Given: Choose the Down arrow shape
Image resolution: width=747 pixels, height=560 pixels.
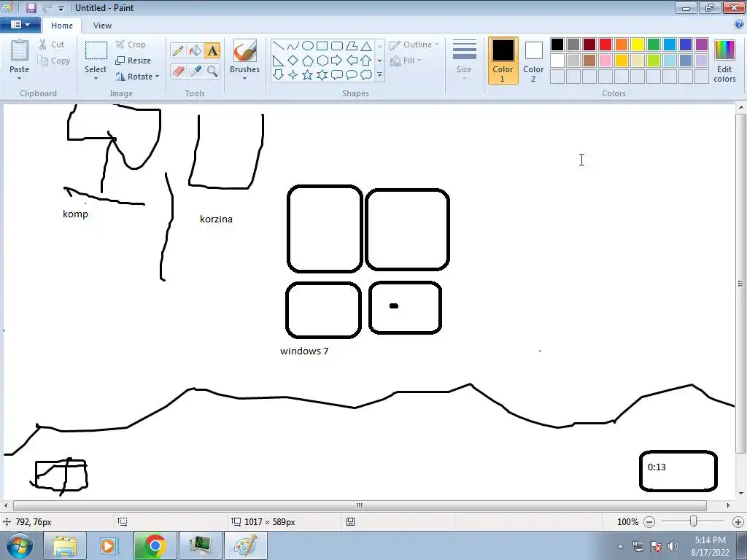Looking at the screenshot, I should [279, 75].
